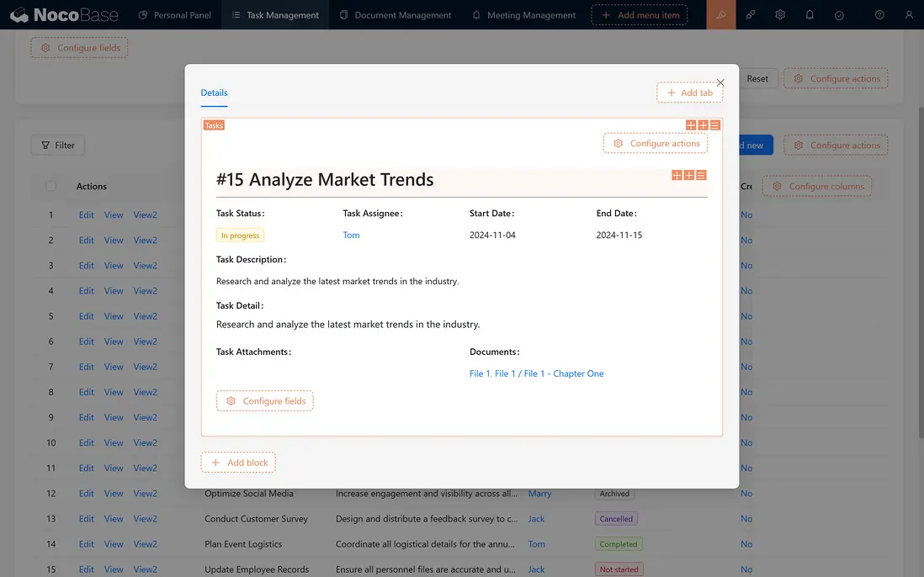
Task: Open the plugin manager plug icon
Action: pos(750,15)
